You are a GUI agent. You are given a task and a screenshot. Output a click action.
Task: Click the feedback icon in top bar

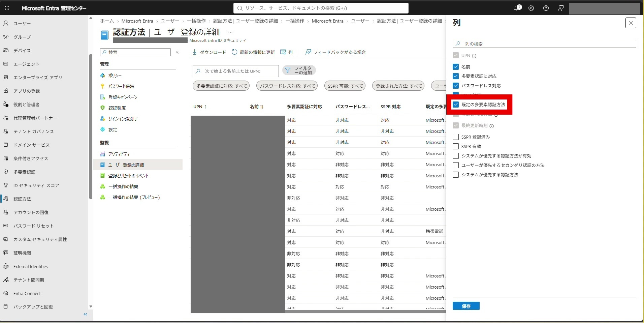pyautogui.click(x=561, y=8)
